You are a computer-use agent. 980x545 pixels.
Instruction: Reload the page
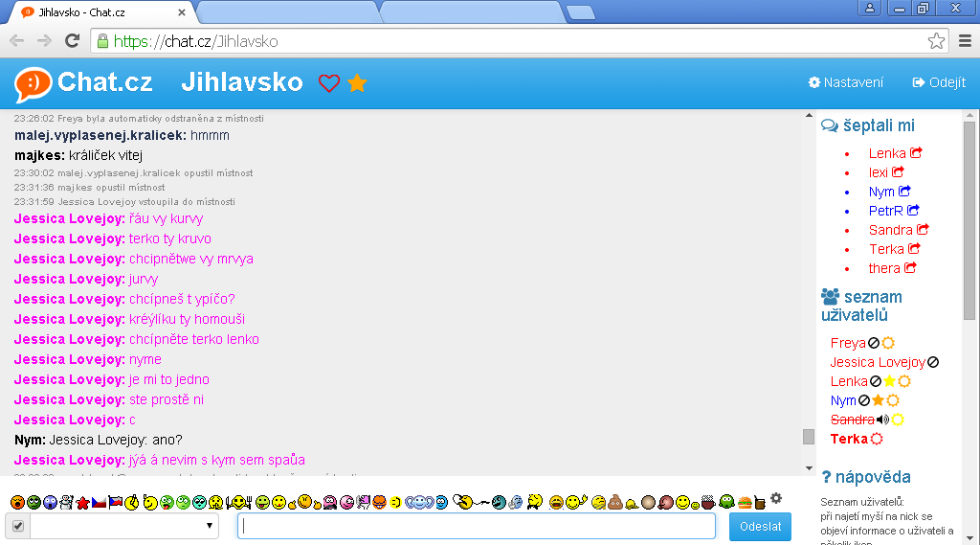point(73,41)
